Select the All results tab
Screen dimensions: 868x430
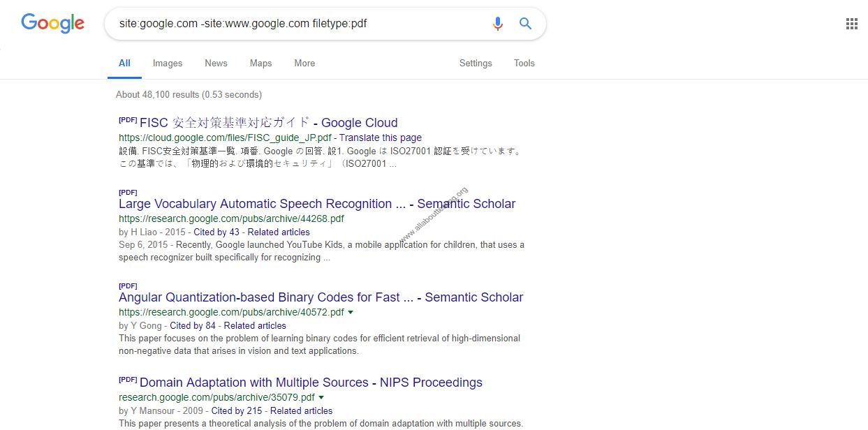click(124, 63)
